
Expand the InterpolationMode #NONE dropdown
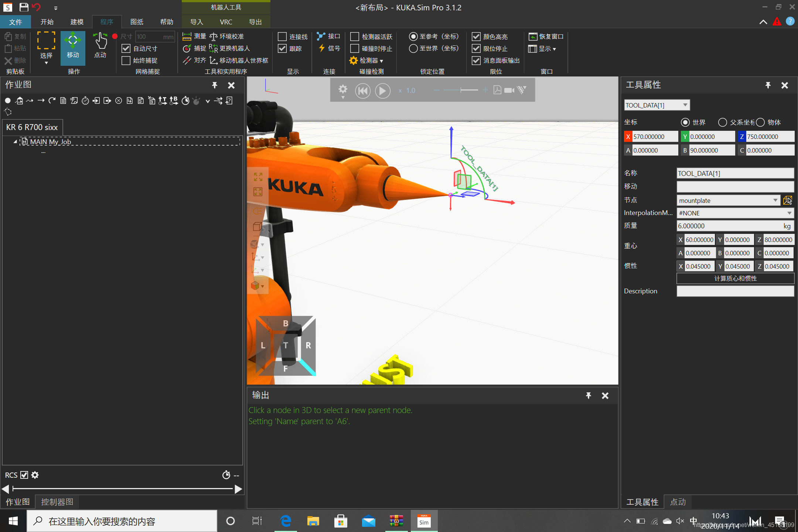coord(789,213)
